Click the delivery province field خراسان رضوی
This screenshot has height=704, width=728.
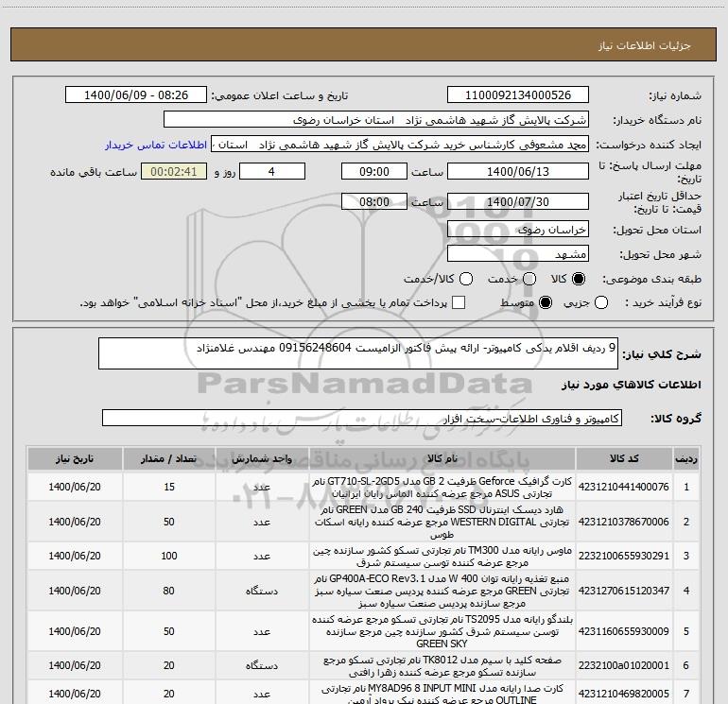(x=516, y=230)
